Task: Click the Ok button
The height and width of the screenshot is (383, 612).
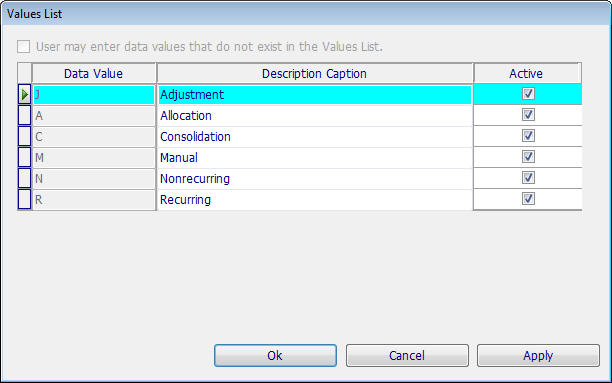Action: click(275, 355)
